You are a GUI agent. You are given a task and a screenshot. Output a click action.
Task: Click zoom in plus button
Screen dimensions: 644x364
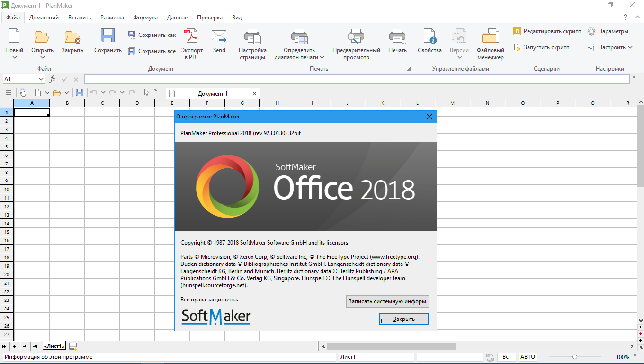[x=606, y=357]
